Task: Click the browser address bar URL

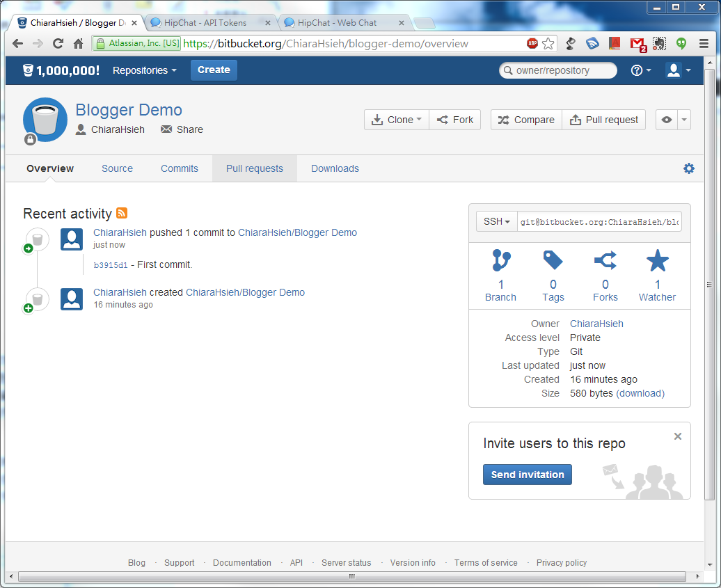Action: [326, 44]
